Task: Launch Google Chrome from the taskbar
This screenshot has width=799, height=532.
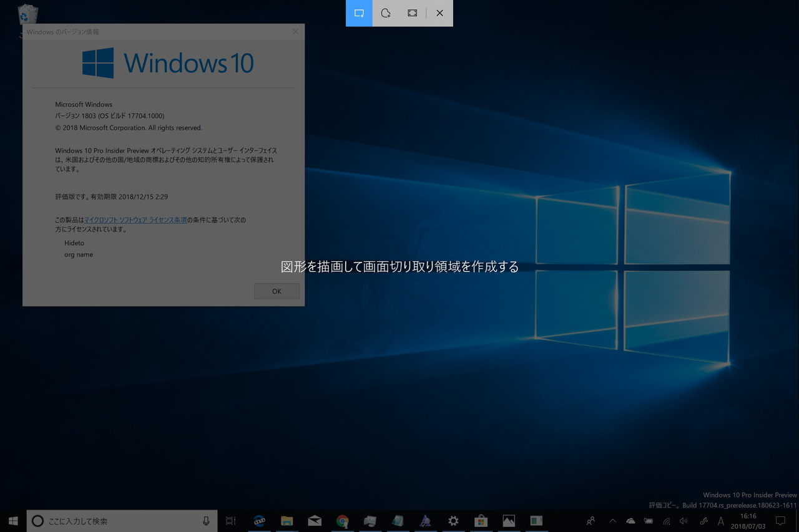Action: pyautogui.click(x=342, y=521)
